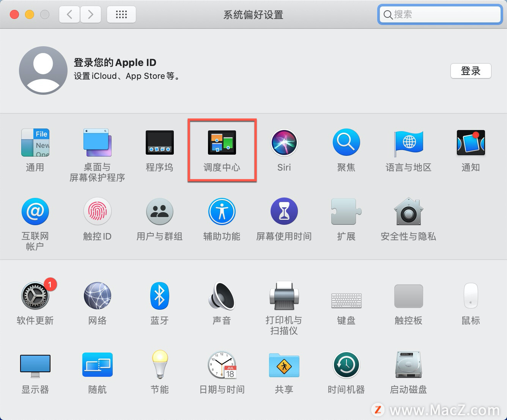Open 日期与时间 preference pane
Screen dimensions: 507x420
(x=222, y=365)
